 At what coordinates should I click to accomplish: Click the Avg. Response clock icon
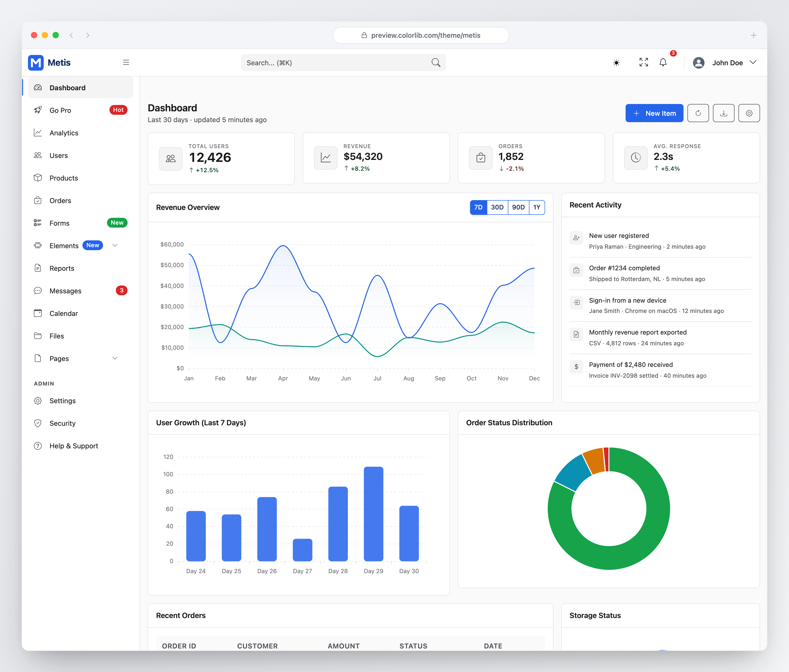(635, 158)
